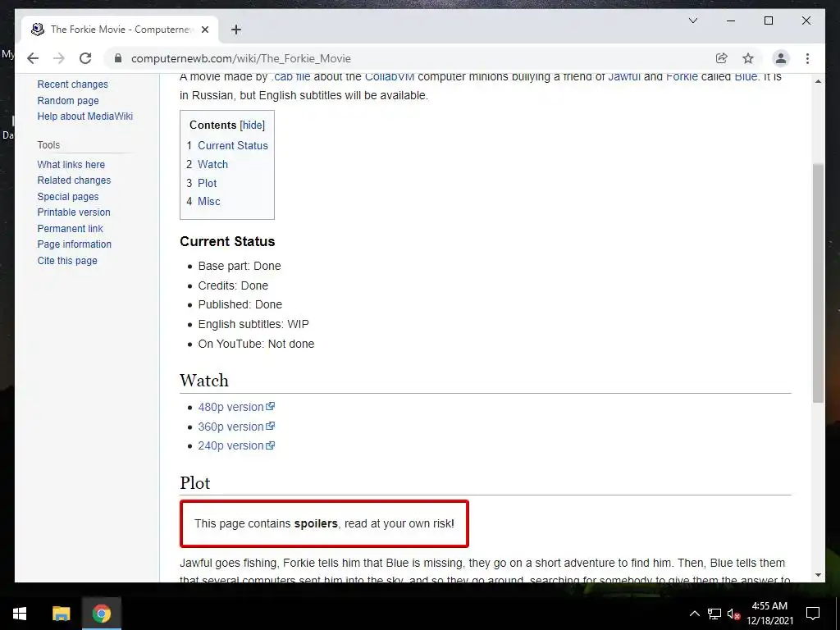Open the 360p version link
Viewport: 840px width, 630px height.
click(x=231, y=427)
